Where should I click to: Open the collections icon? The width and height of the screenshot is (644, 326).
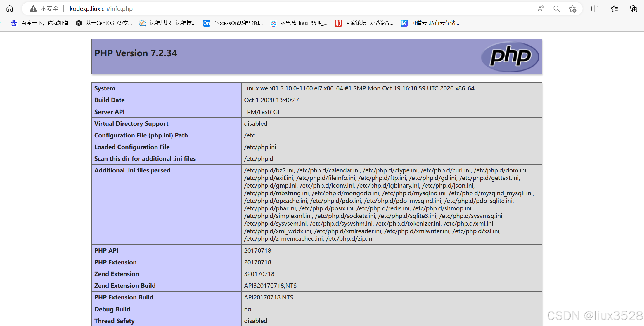coord(633,9)
